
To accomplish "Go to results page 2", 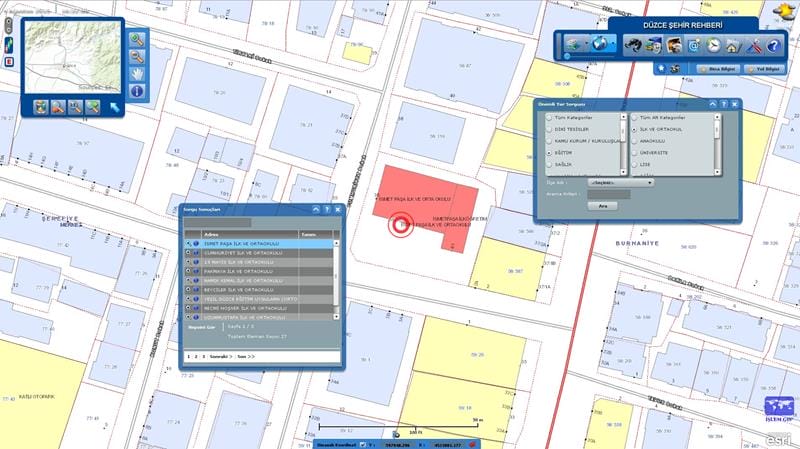I will coord(196,357).
